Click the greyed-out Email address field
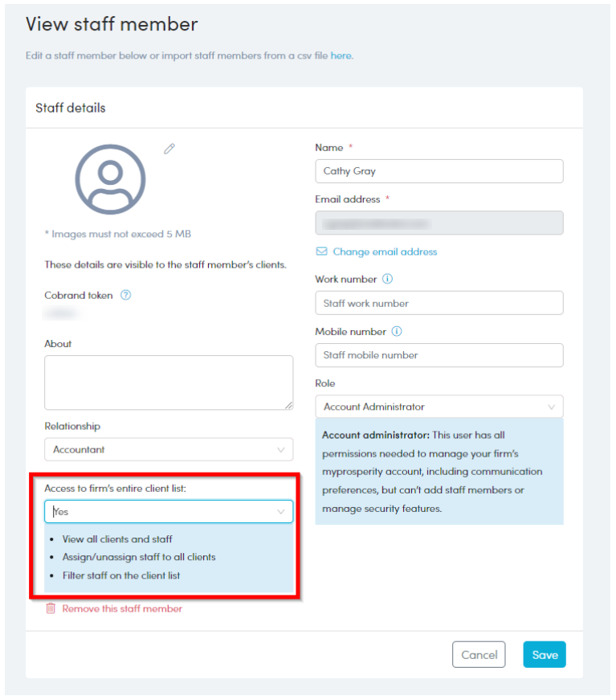Viewport: 616px width, 700px height. click(439, 223)
